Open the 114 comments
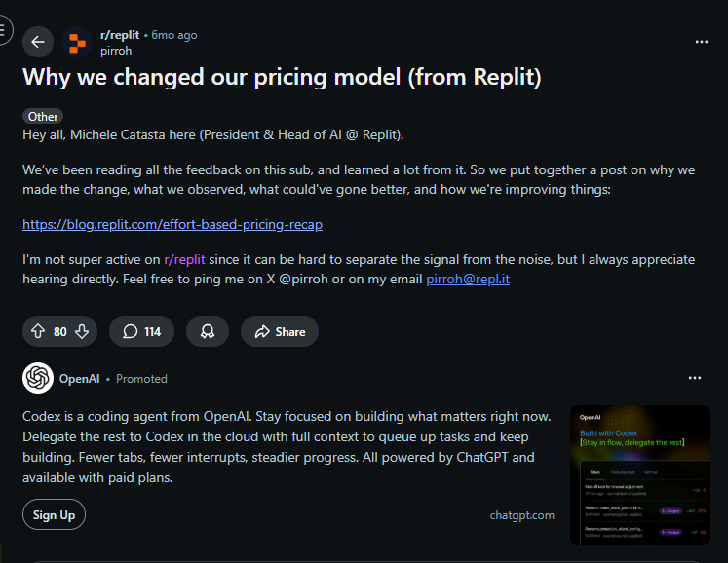The height and width of the screenshot is (563, 728). [x=141, y=331]
